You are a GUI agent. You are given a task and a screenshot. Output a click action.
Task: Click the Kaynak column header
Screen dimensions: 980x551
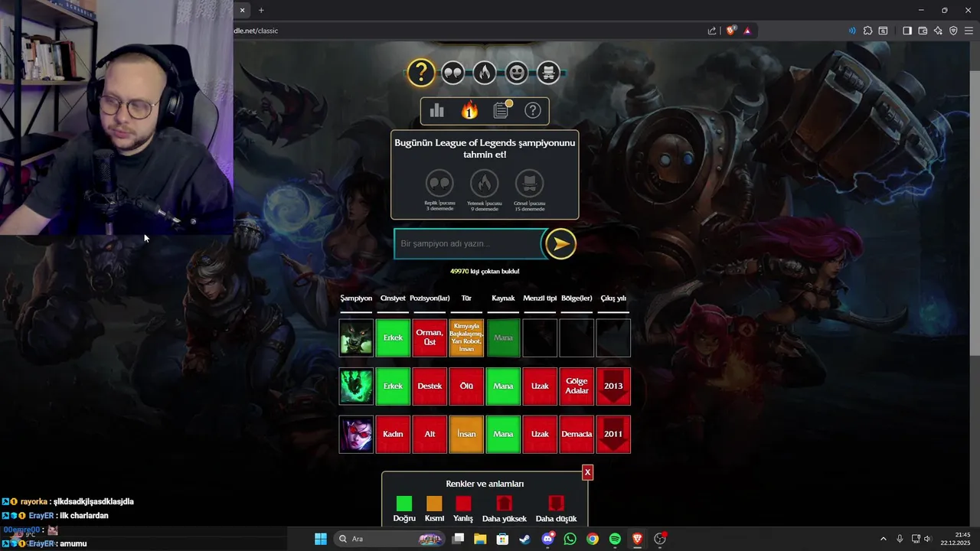pos(503,298)
